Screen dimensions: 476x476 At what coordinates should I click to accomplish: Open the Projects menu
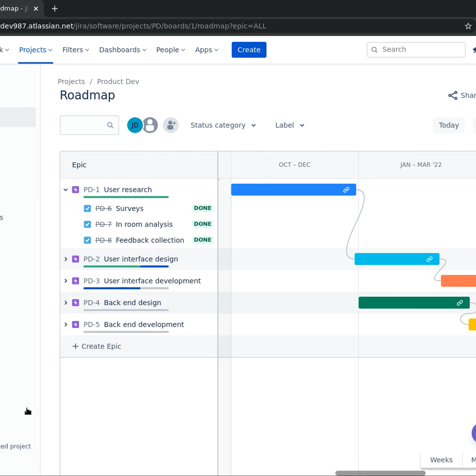pyautogui.click(x=36, y=50)
